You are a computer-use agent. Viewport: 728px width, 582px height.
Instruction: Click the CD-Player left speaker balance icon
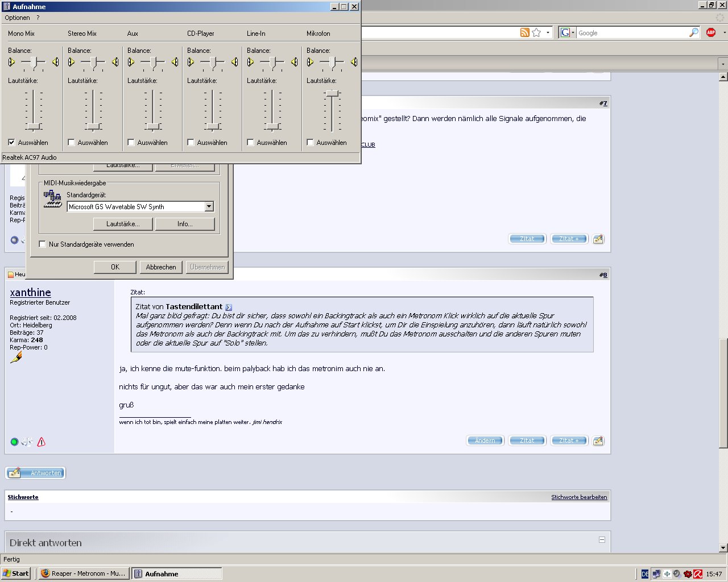pos(191,62)
